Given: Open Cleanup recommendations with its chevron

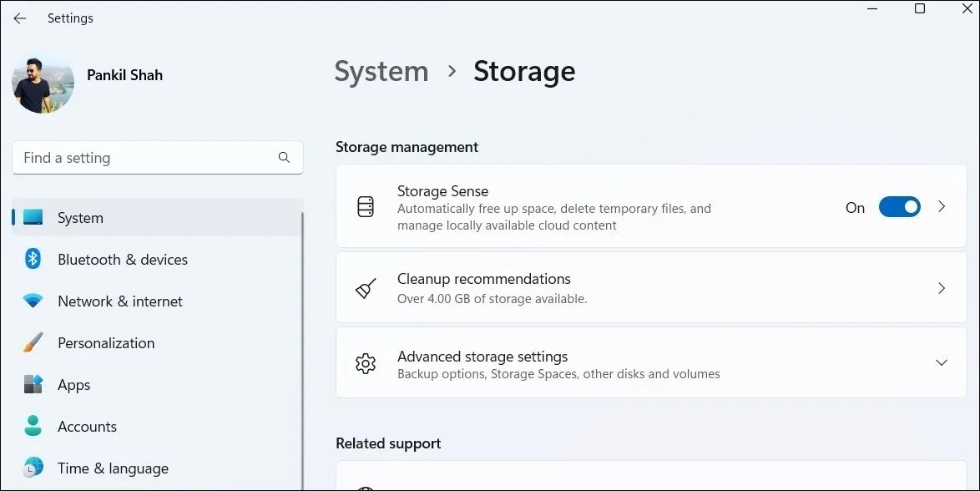Looking at the screenshot, I should [x=942, y=287].
